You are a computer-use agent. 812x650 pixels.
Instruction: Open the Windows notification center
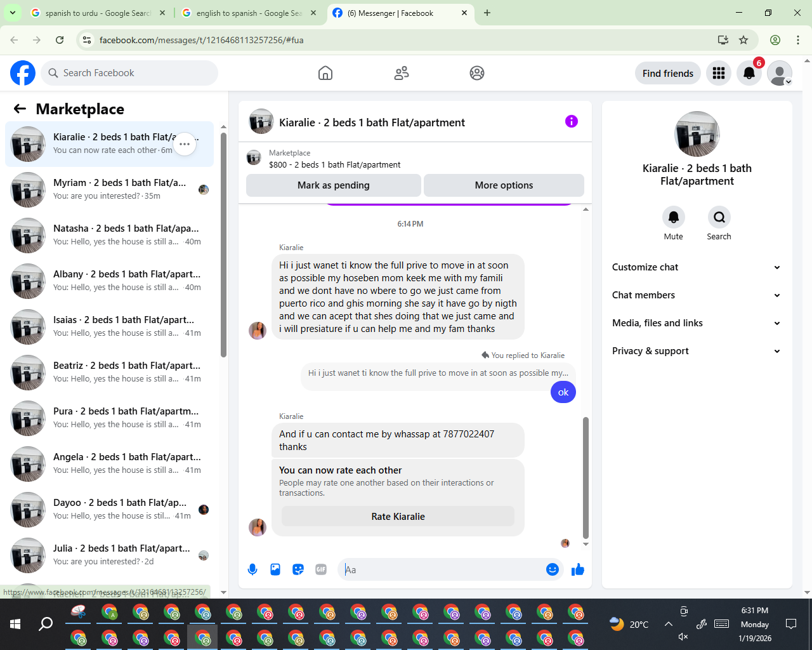(791, 624)
